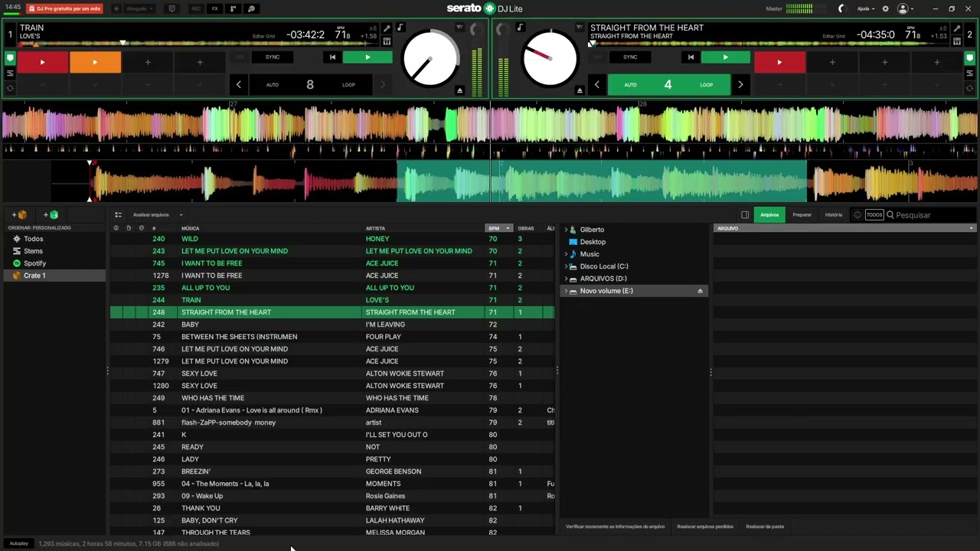980x551 pixels.
Task: Click the shield icon in top toolbar
Action: click(x=171, y=8)
